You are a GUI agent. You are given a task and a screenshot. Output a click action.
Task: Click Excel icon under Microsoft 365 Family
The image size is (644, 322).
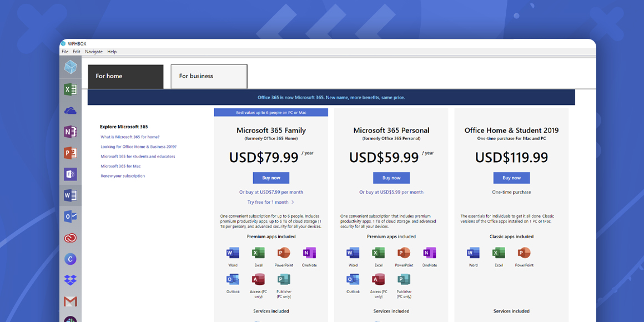[x=258, y=253]
